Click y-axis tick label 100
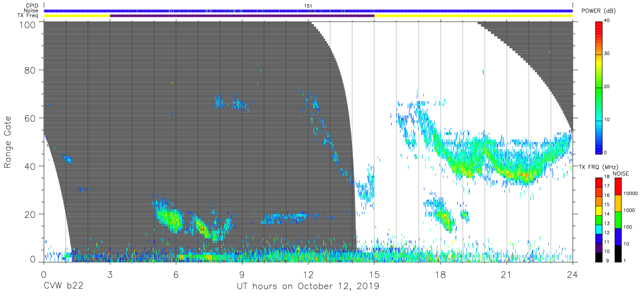The image size is (644, 297). click(27, 24)
